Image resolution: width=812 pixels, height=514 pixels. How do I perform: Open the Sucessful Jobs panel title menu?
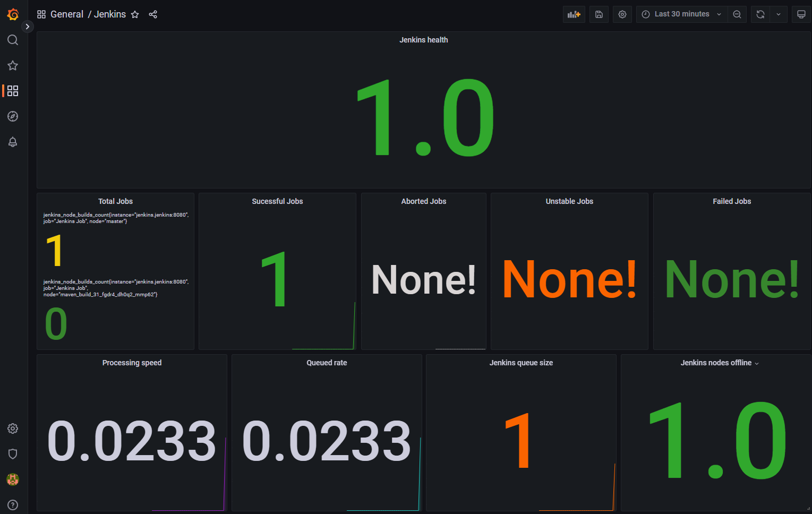(x=277, y=201)
